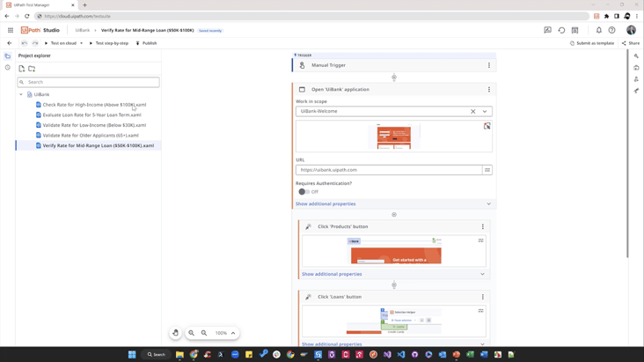Open a new browser tab
Screen dimensions: 644x362
(x=84, y=5)
